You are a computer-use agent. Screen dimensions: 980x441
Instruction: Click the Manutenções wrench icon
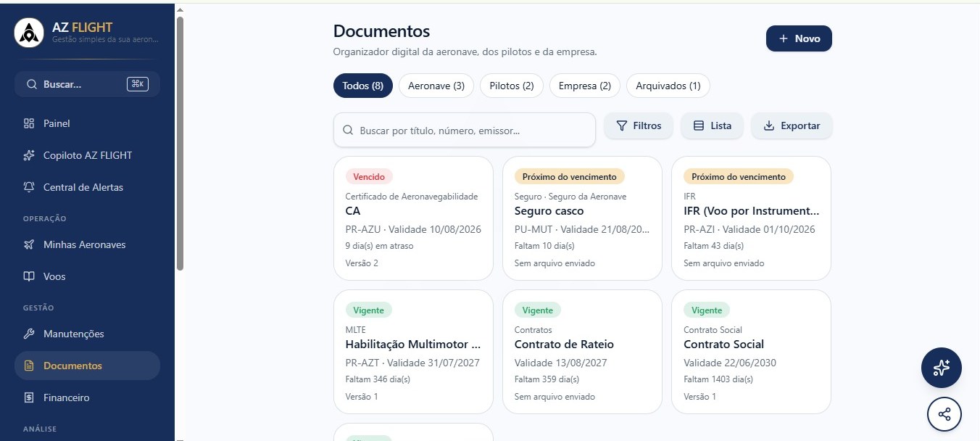coord(29,334)
